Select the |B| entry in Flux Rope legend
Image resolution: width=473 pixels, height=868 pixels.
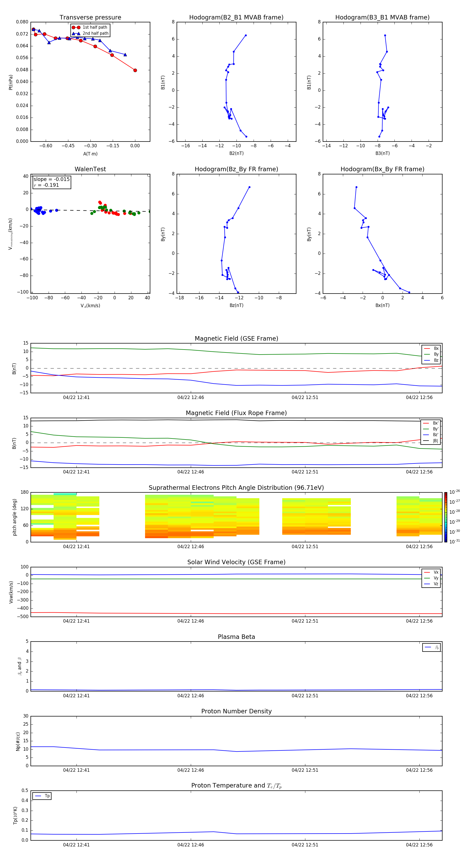point(431,441)
